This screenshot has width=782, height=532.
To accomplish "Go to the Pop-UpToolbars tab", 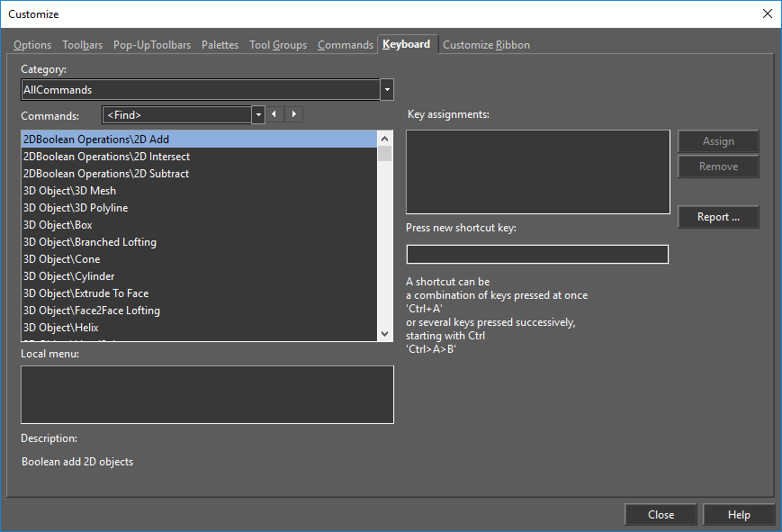I will [152, 45].
